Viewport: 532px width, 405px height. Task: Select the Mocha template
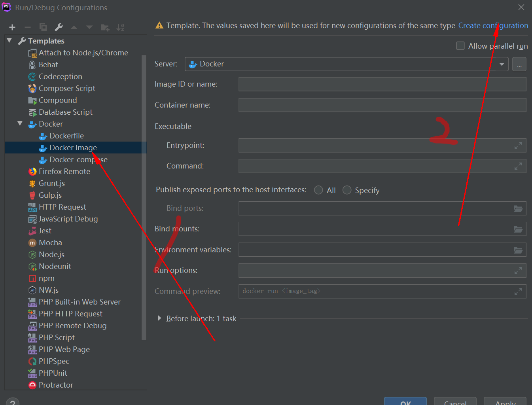[75, 243]
